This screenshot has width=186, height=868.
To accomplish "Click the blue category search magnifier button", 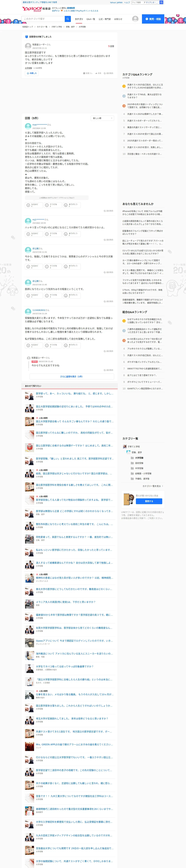I will 68,19.
